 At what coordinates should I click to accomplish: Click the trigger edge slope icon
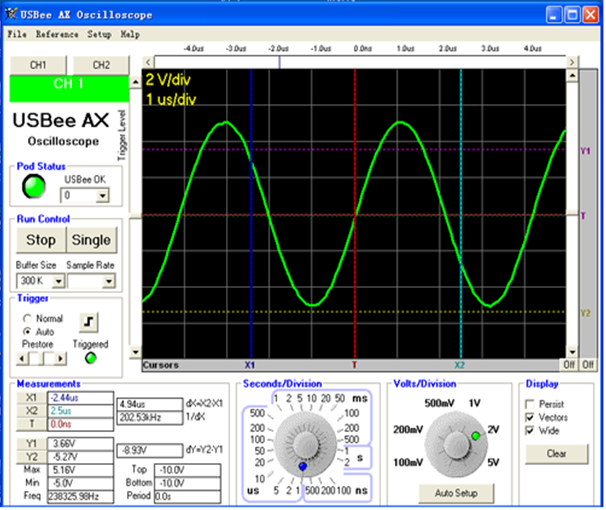(x=90, y=321)
